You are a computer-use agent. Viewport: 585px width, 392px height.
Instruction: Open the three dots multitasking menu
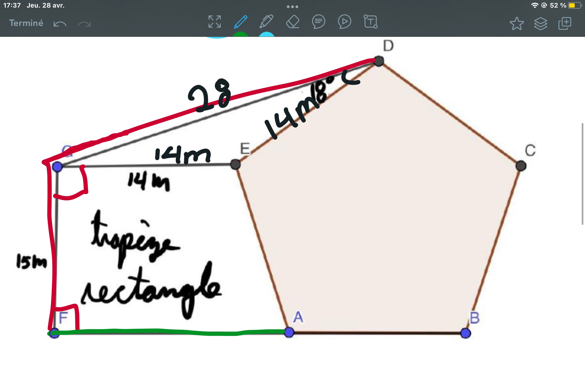click(x=292, y=7)
